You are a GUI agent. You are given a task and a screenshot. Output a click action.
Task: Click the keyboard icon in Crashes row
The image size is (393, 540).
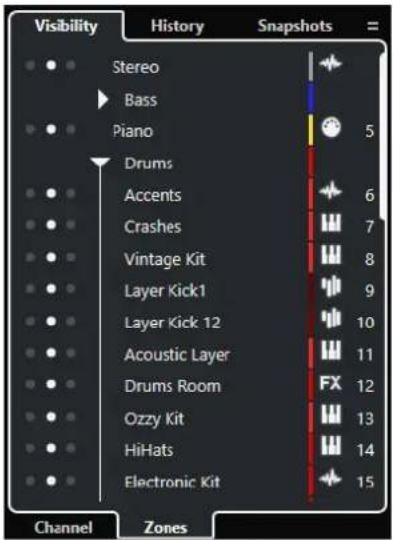[x=331, y=223]
